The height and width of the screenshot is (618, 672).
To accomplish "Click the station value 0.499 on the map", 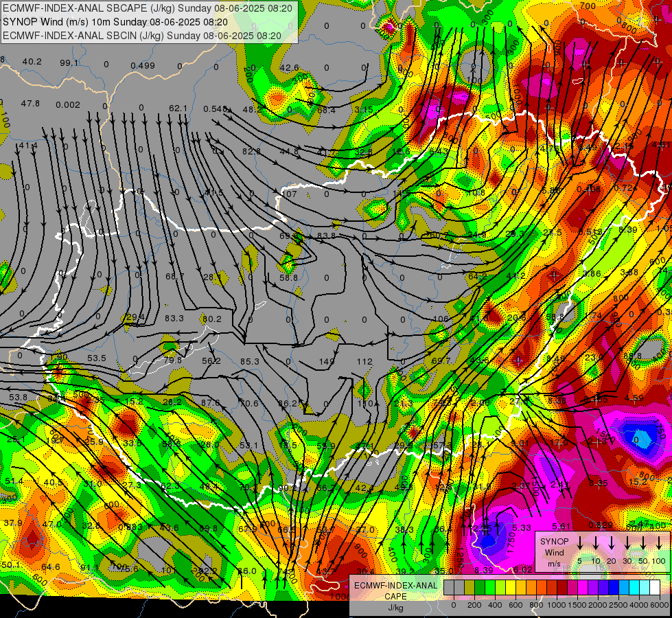I will point(143,66).
